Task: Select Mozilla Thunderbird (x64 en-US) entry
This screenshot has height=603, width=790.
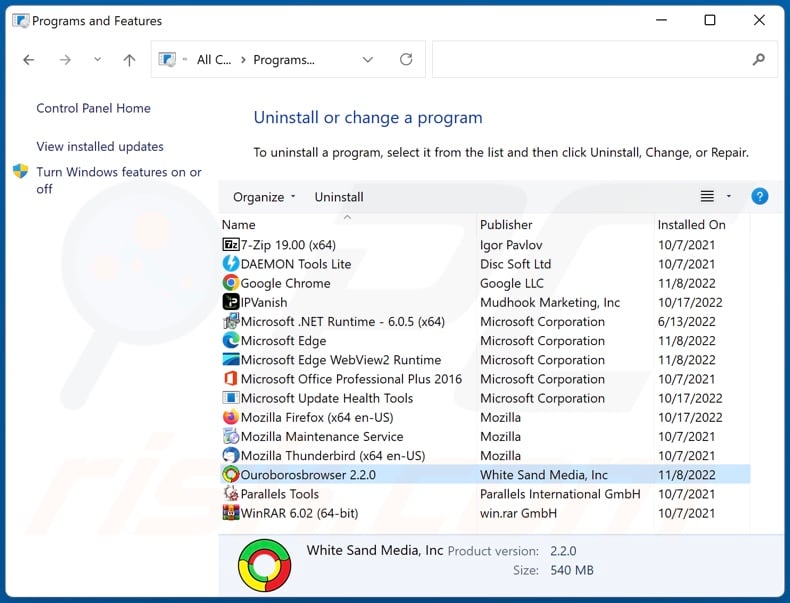Action: point(486,455)
